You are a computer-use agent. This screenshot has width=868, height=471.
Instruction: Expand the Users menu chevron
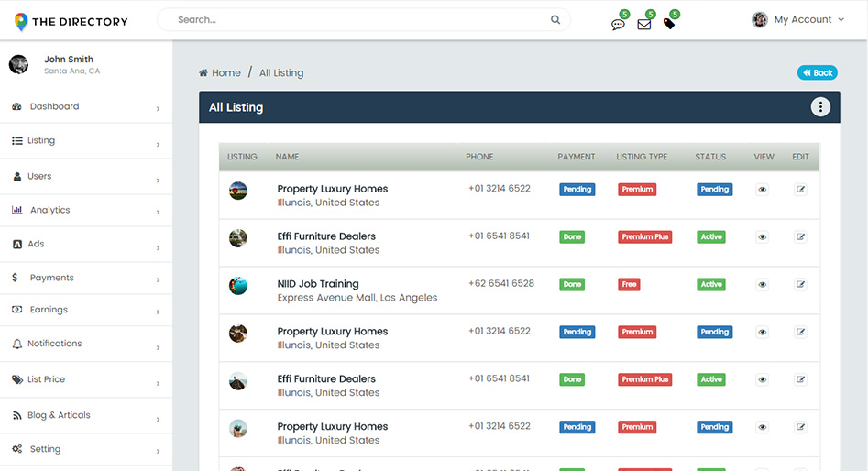[x=158, y=181]
